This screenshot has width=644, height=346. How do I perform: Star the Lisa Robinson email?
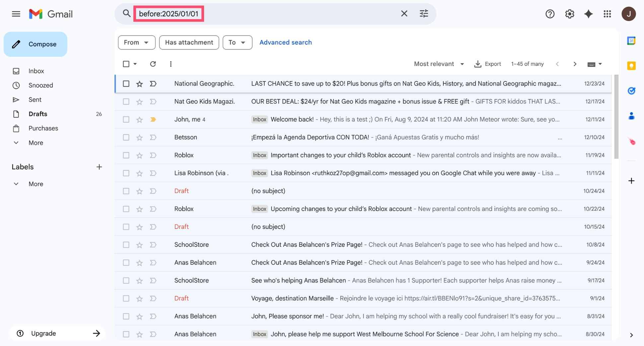[139, 173]
